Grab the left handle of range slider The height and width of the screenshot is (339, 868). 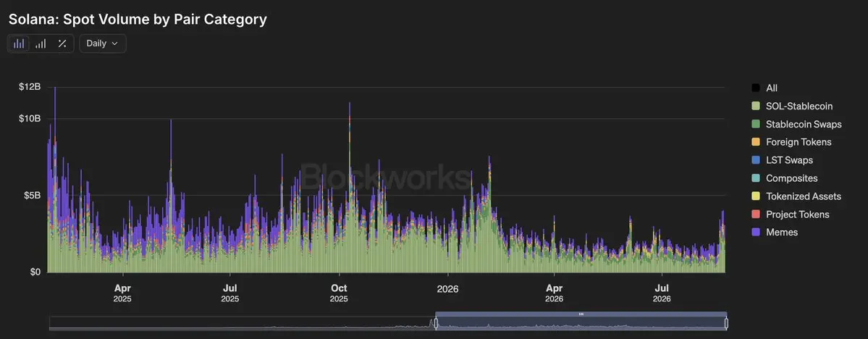coord(437,324)
